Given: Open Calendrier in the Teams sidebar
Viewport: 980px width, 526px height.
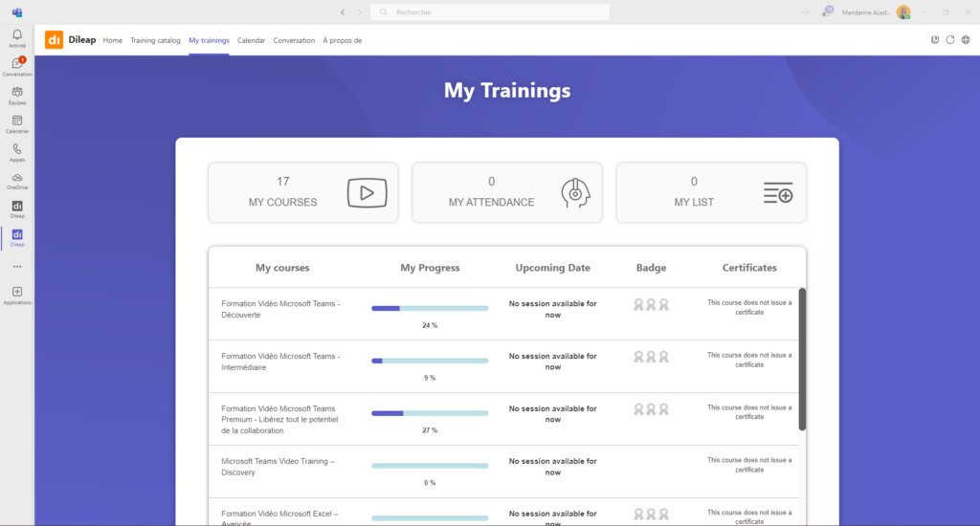Looking at the screenshot, I should coord(17,123).
